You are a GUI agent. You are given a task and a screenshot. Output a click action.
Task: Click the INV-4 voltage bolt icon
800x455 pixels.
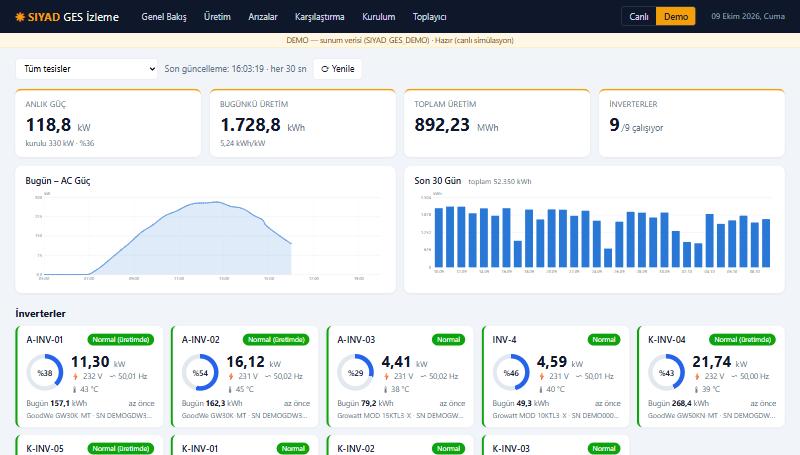542,376
